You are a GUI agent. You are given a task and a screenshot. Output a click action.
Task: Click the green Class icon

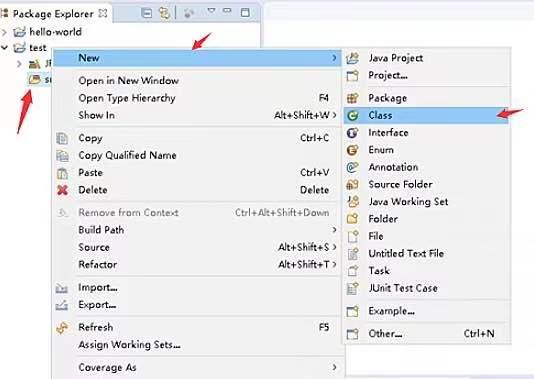pyautogui.click(x=352, y=116)
